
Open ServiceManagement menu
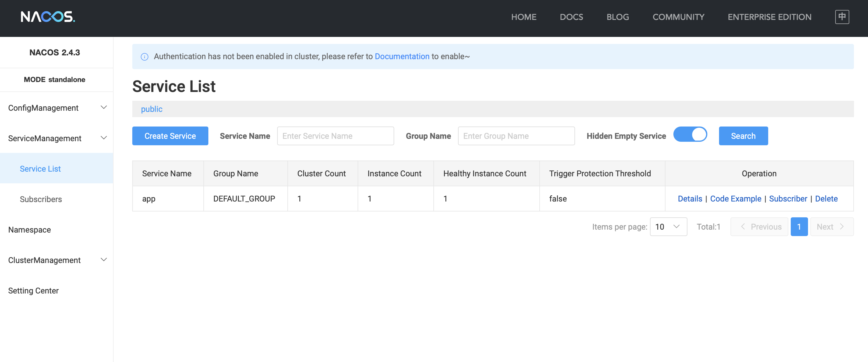coord(56,138)
